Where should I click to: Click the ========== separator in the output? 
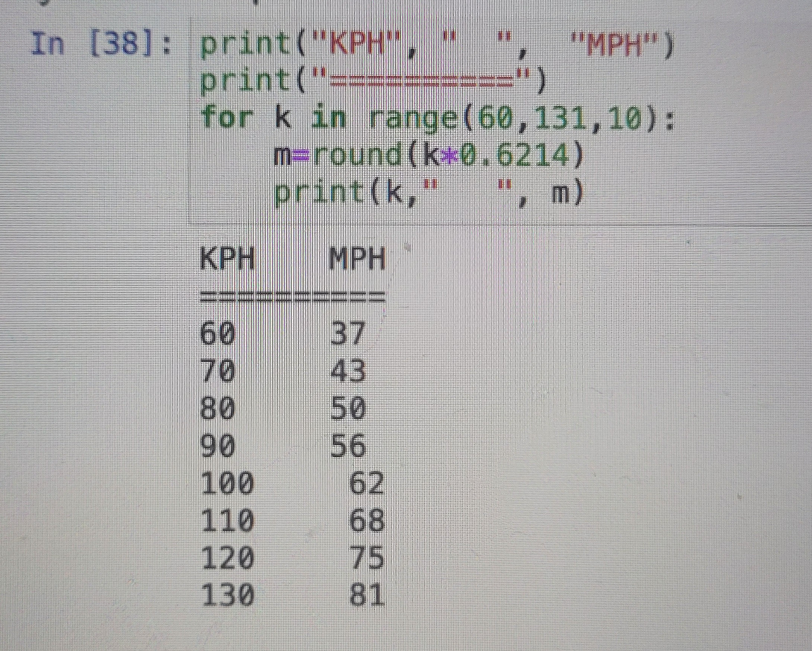(293, 296)
